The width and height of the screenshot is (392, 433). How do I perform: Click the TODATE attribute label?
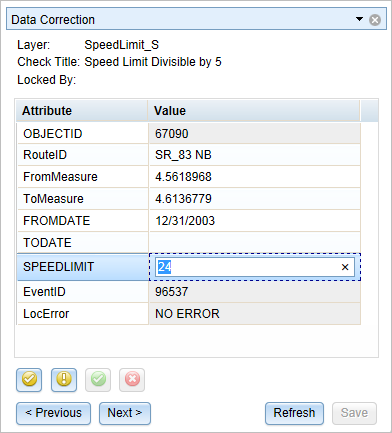[x=47, y=243]
